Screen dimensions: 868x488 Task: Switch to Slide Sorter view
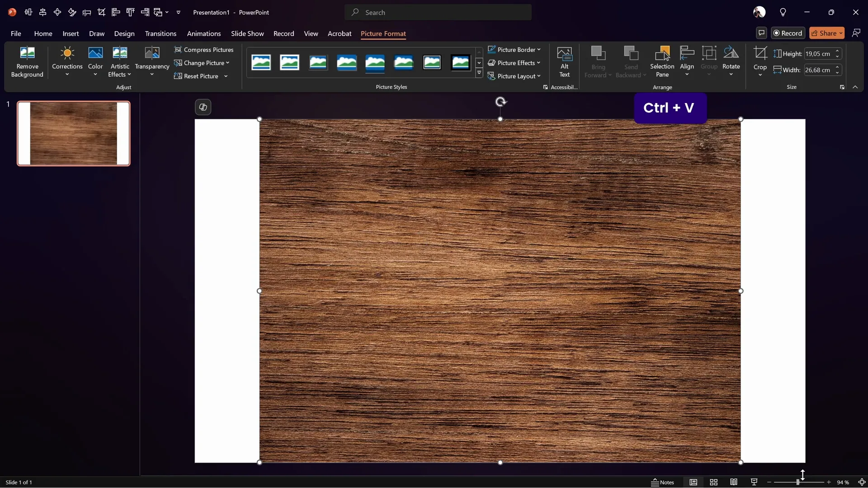pyautogui.click(x=713, y=482)
